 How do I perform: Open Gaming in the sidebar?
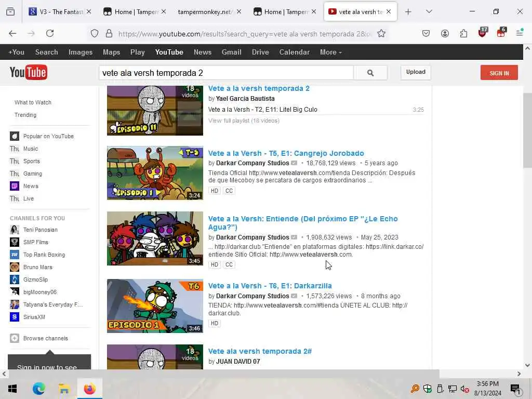click(33, 174)
